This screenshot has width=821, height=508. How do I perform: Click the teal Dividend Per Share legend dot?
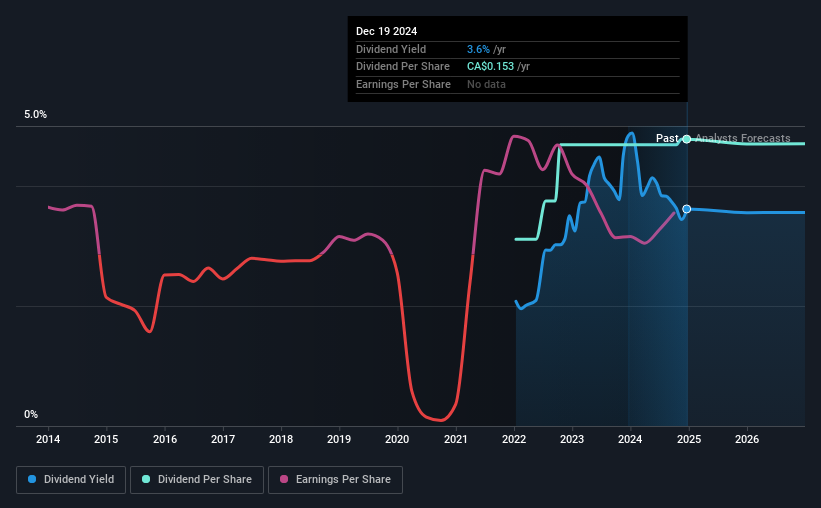click(146, 479)
